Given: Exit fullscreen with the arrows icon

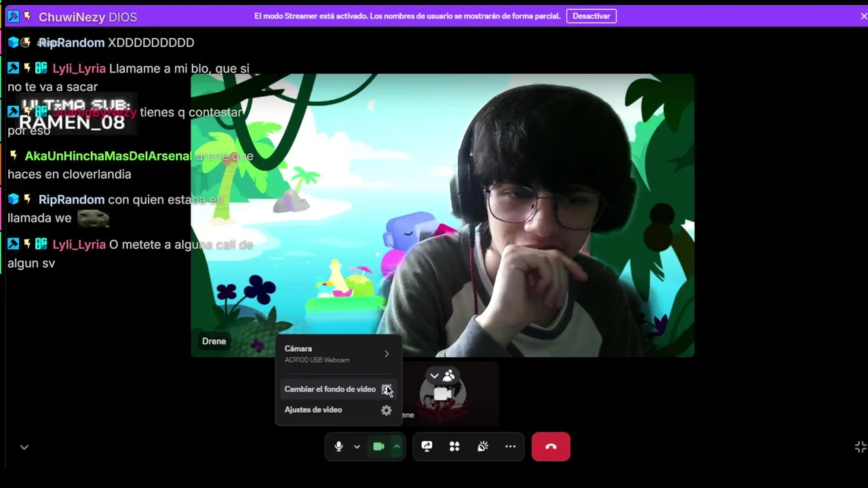Looking at the screenshot, I should point(861,447).
